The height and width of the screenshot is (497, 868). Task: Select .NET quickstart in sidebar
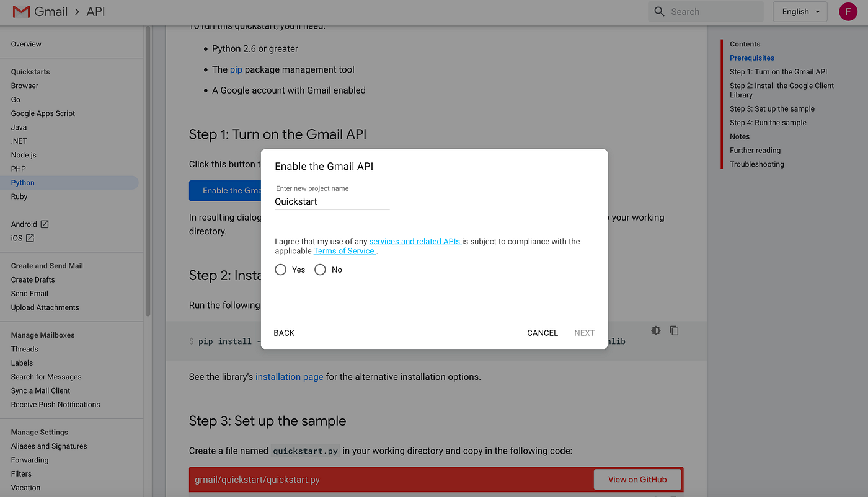(19, 141)
